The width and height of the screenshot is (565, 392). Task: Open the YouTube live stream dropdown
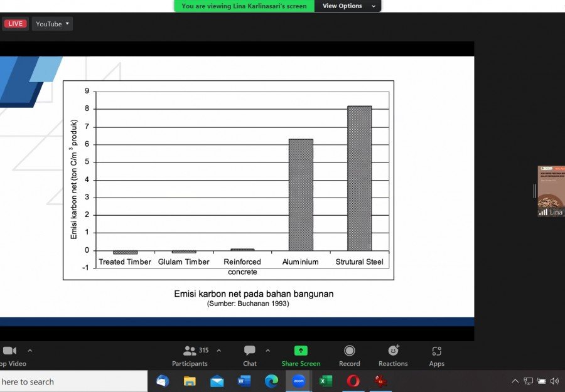click(52, 24)
